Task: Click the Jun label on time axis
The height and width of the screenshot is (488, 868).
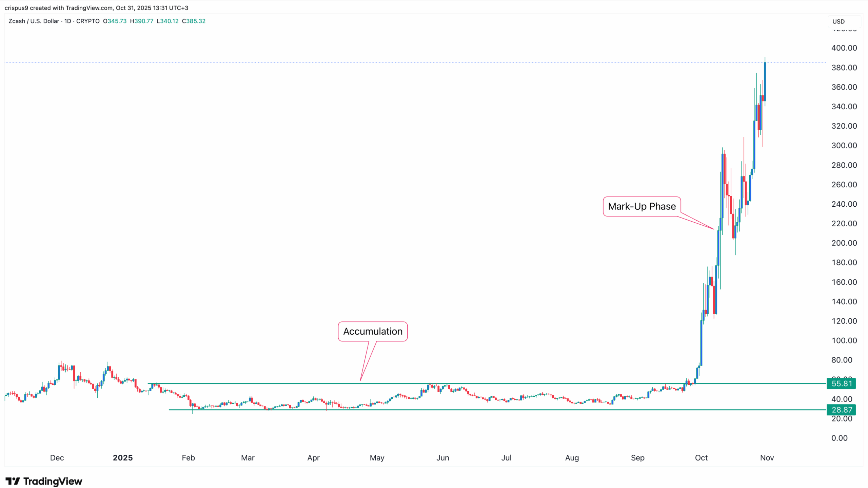Action: point(442,458)
